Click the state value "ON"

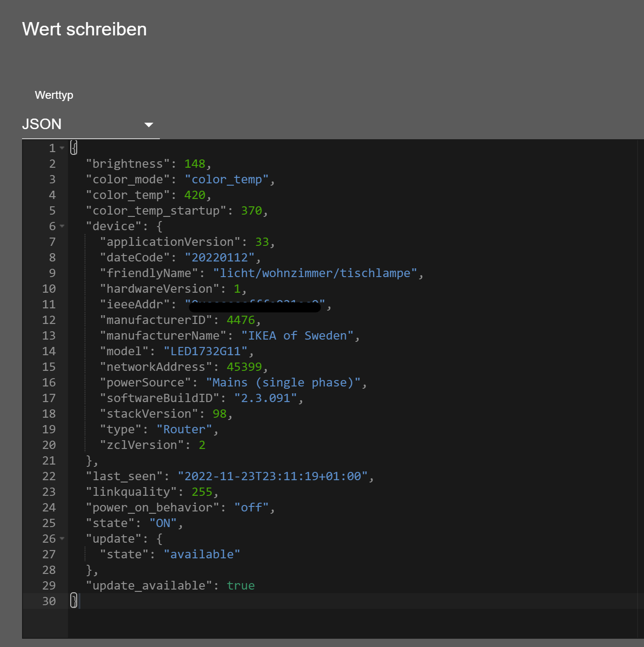click(x=163, y=523)
